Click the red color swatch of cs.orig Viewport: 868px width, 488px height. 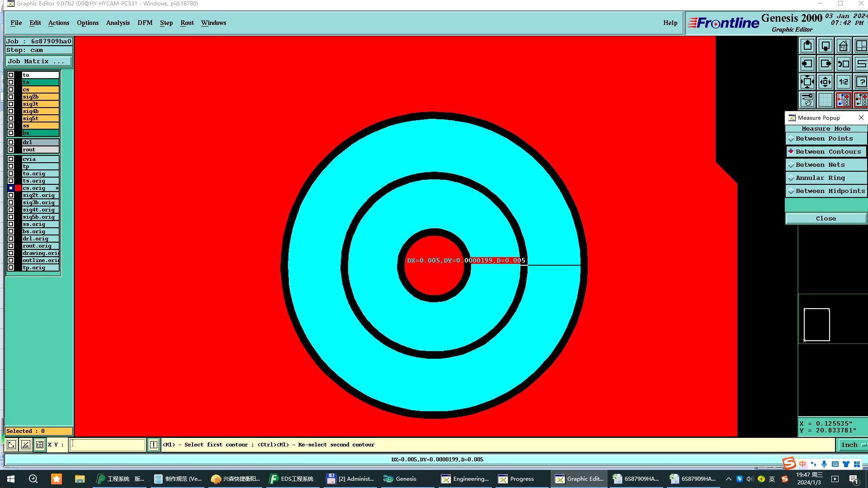(x=18, y=188)
